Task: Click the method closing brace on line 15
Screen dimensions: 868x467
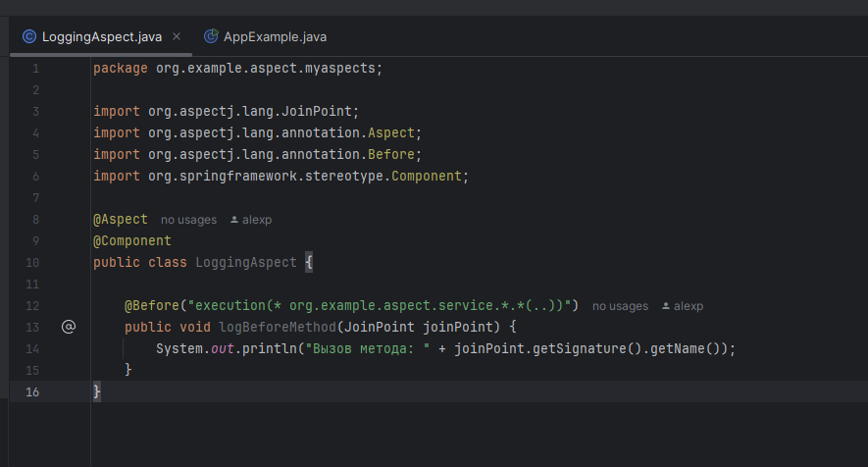Action: click(128, 370)
